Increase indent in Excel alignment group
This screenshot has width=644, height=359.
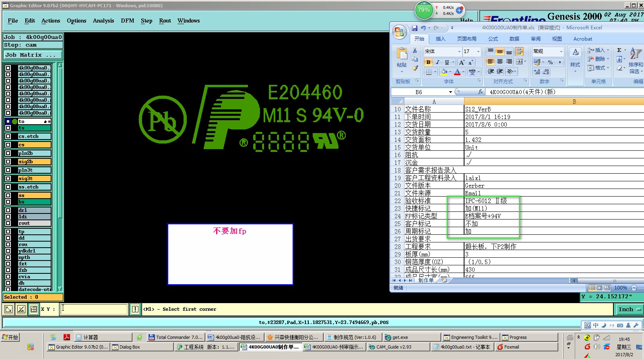pos(500,72)
